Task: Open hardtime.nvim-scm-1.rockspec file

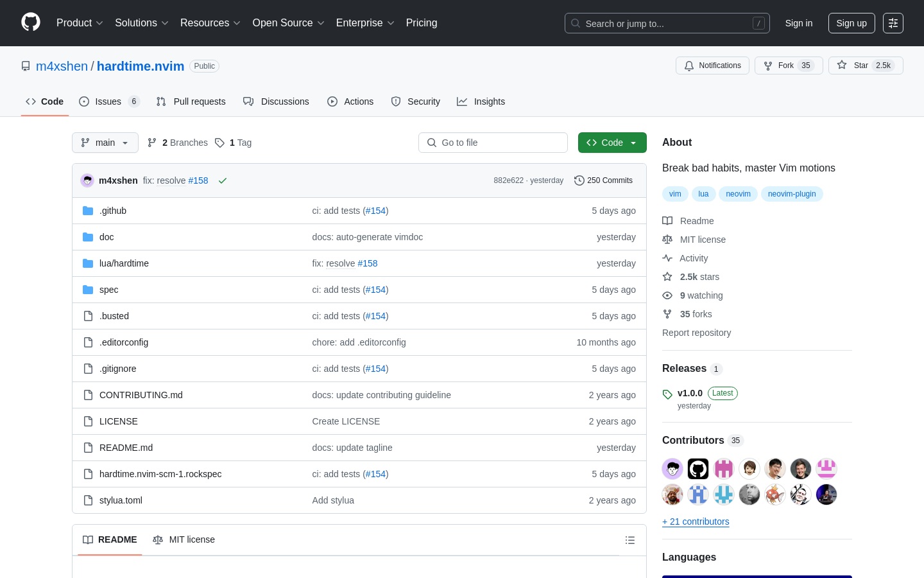Action: pos(160,474)
